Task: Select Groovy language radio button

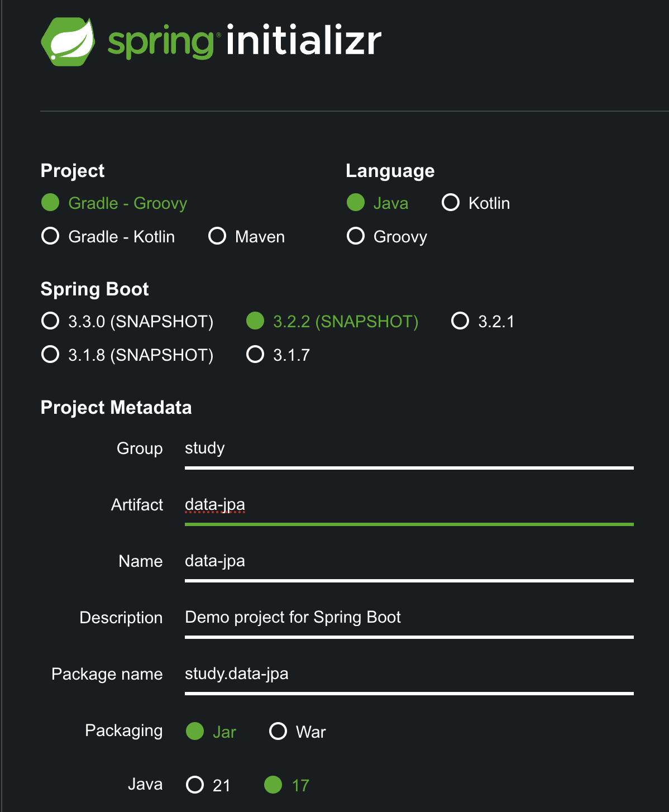Action: (356, 236)
